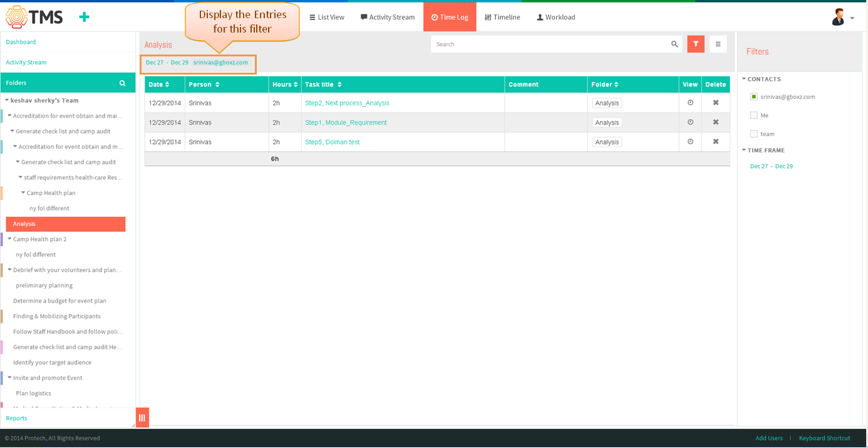This screenshot has height=448, width=868.
Task: Open the Step2, Next process_Analysis task link
Action: tap(347, 103)
